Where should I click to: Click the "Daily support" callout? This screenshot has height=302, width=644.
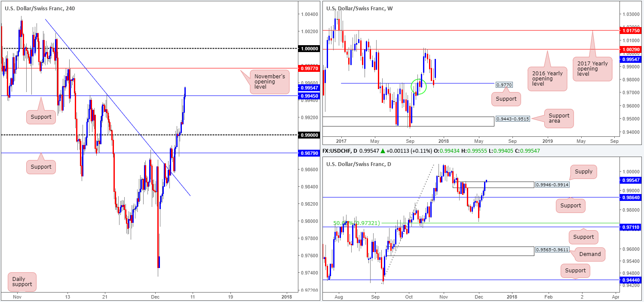[22, 281]
